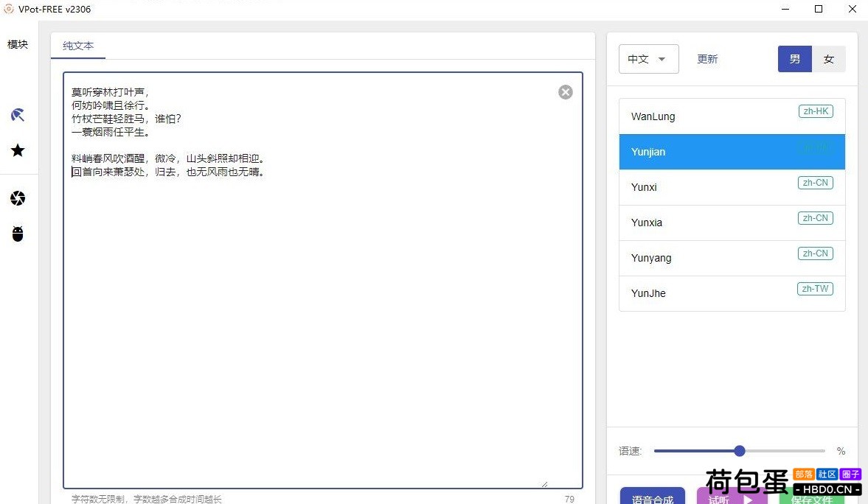Switch to the 纯文本 tab
Screen dimensions: 868x504
(78, 46)
